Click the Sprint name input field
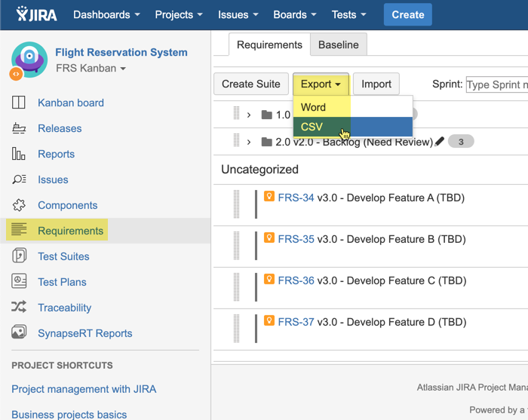The height and width of the screenshot is (420, 528). coord(496,84)
